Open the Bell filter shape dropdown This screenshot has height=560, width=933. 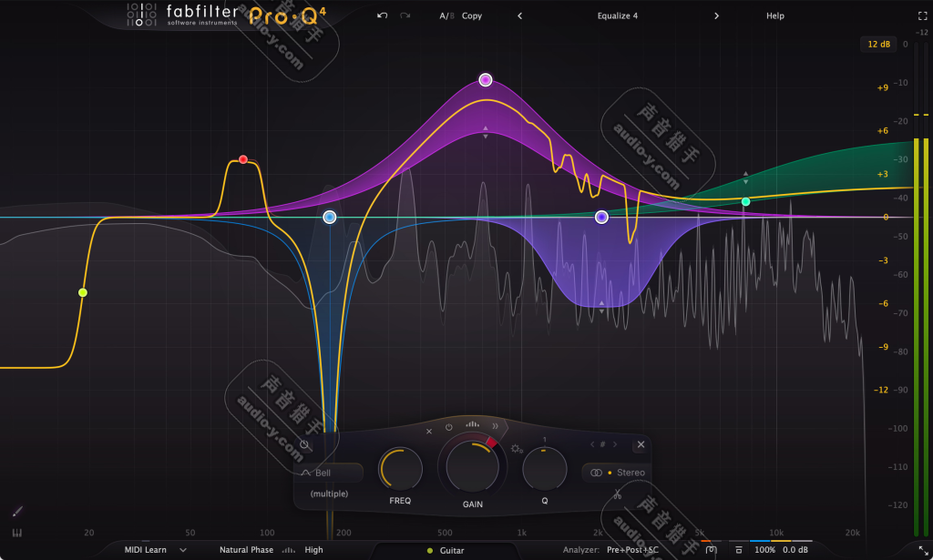tap(328, 472)
